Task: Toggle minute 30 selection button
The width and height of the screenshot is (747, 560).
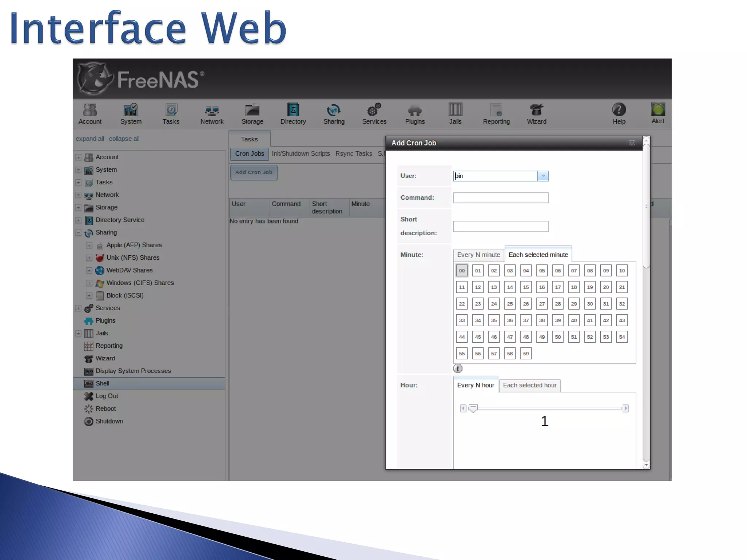Action: point(590,304)
